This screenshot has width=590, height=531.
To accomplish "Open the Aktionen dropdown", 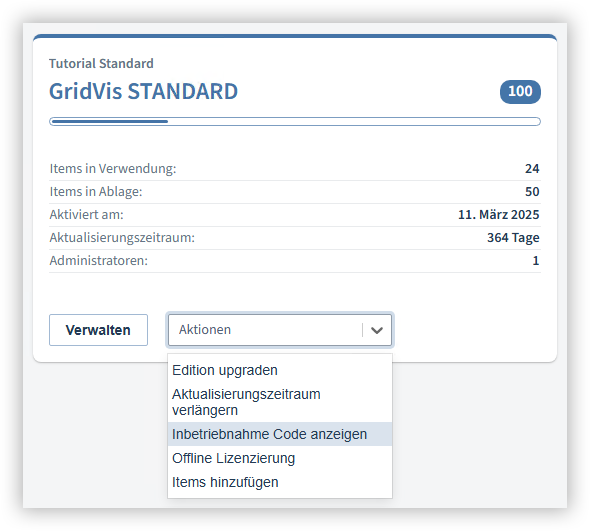I will pyautogui.click(x=280, y=330).
